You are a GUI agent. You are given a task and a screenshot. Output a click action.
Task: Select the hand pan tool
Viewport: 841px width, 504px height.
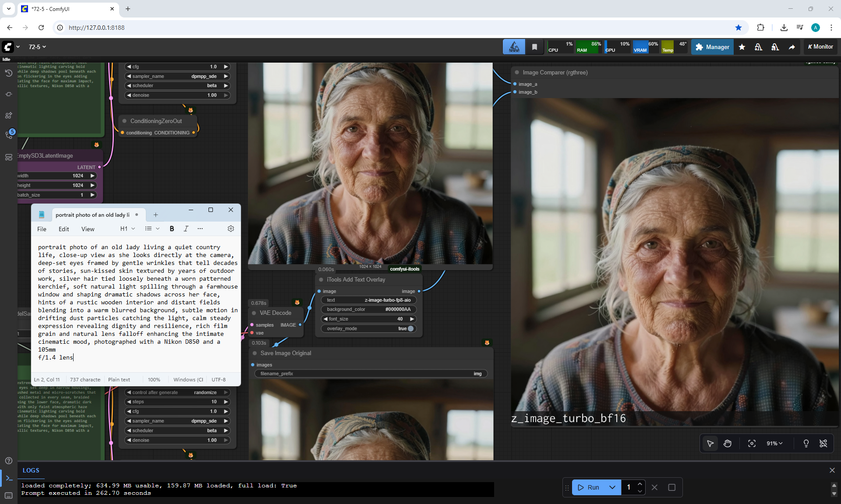coord(728,444)
